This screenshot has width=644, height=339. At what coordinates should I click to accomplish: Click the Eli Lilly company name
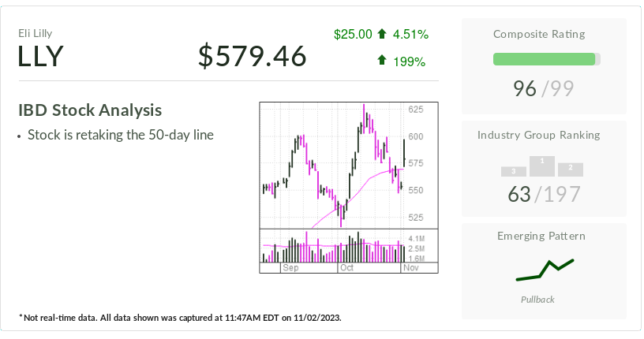click(36, 33)
